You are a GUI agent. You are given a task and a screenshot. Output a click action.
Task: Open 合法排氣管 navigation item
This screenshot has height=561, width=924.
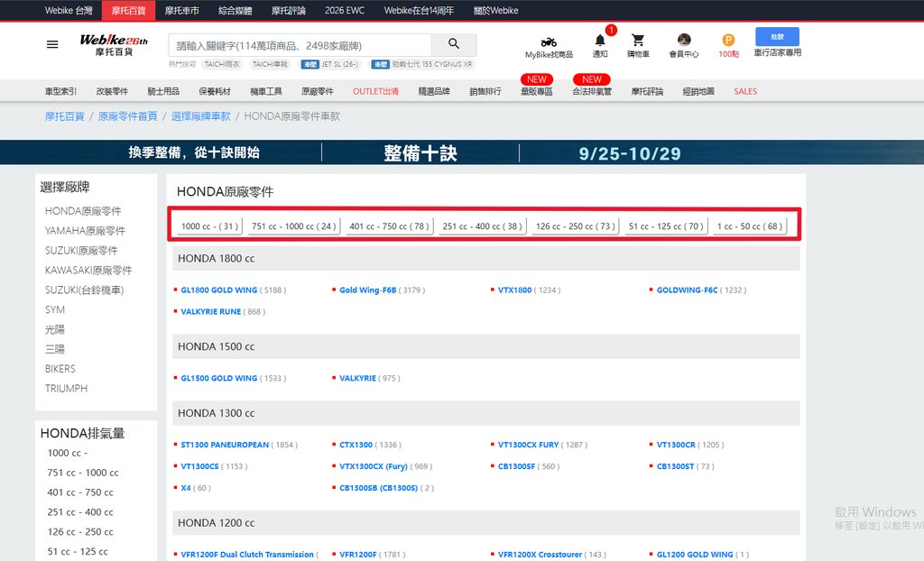coord(592,91)
